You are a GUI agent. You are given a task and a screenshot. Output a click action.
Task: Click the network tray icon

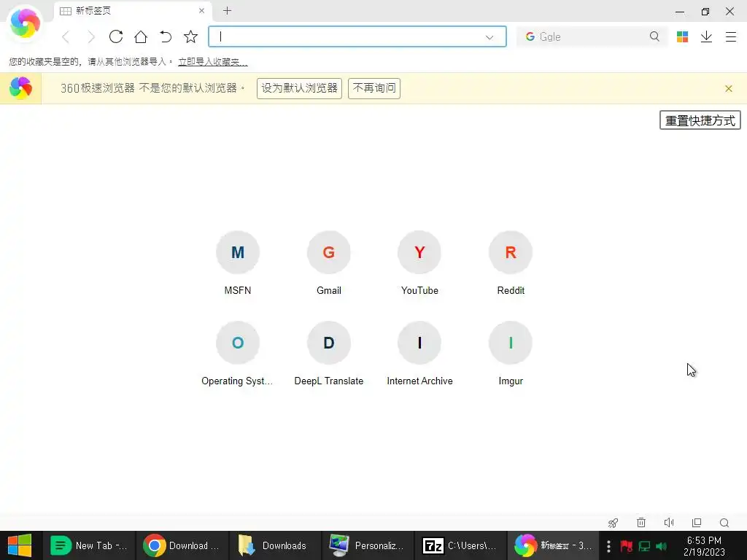pos(644,546)
